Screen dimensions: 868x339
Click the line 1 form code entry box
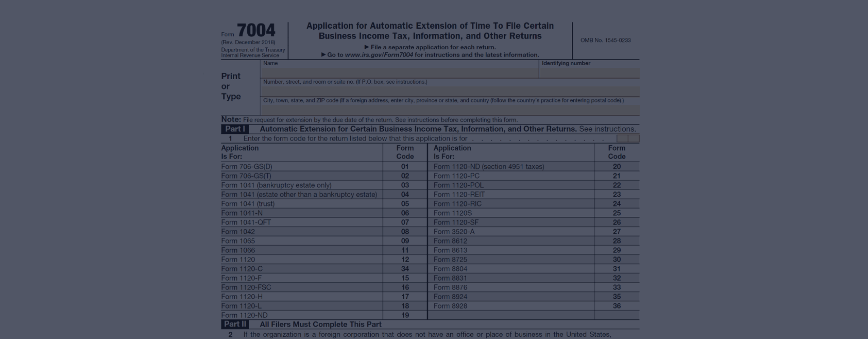(x=627, y=139)
